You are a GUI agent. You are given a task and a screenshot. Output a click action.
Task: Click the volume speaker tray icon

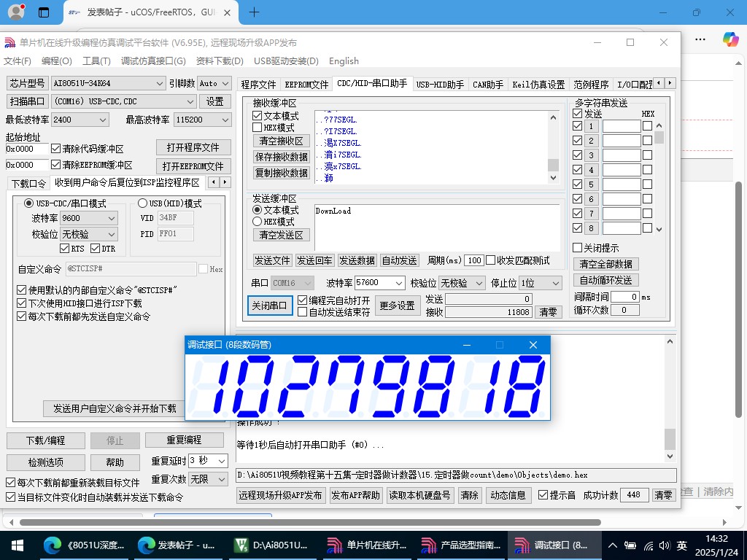[664, 545]
